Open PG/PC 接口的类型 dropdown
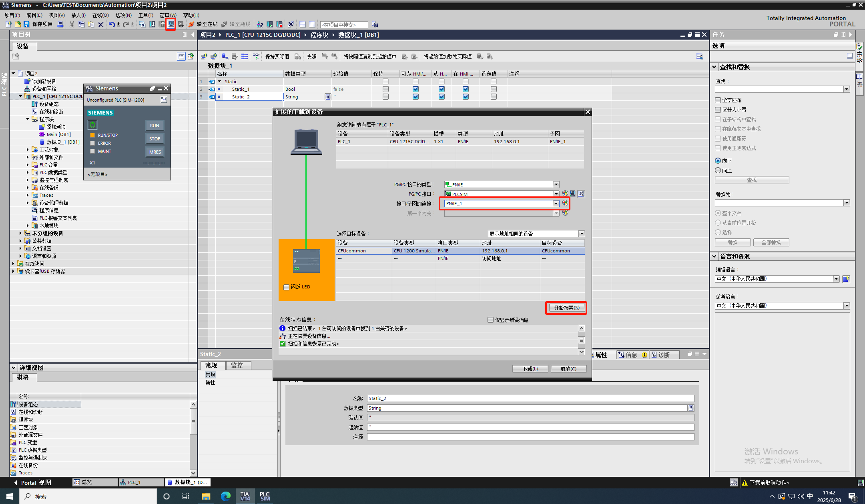This screenshot has height=504, width=865. click(556, 184)
